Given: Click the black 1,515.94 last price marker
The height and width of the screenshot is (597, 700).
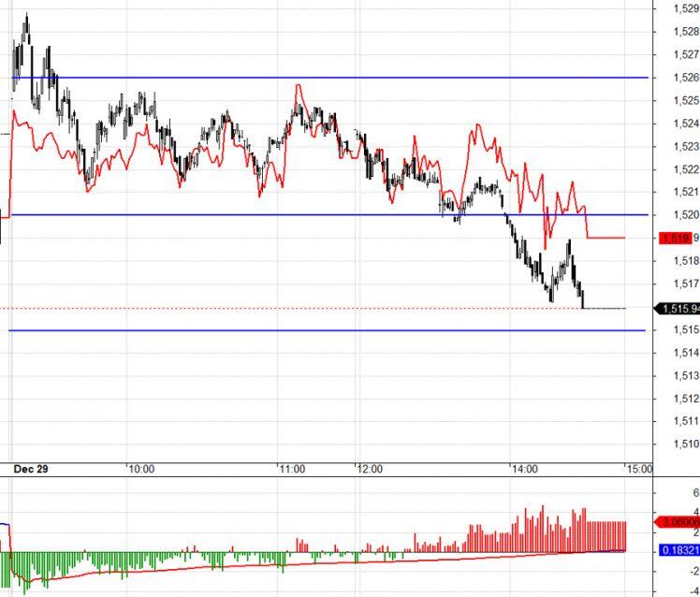Looking at the screenshot, I should tap(678, 309).
